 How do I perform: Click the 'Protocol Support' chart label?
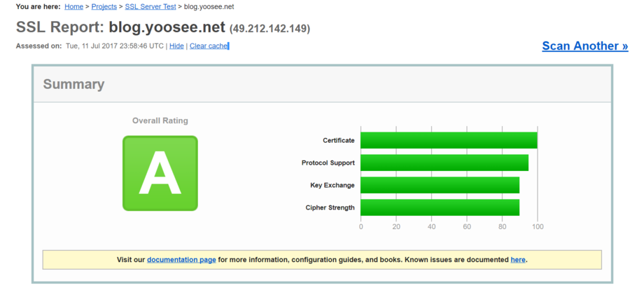coord(328,163)
